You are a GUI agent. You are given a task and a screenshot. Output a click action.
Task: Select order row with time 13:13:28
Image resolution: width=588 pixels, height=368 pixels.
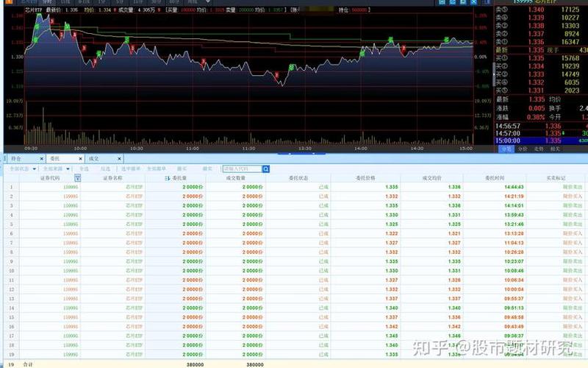pyautogui.click(x=295, y=233)
